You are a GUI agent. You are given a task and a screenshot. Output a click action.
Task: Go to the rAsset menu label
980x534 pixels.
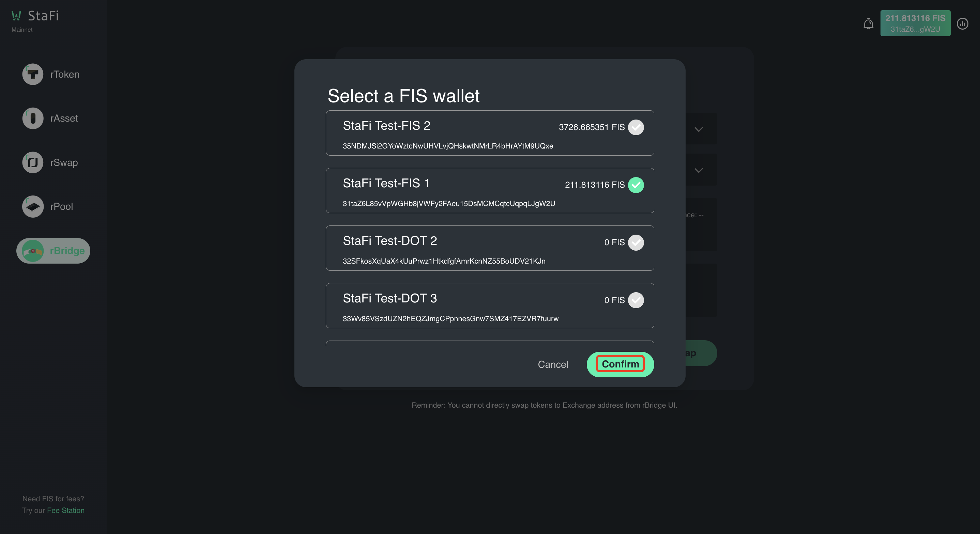point(64,118)
